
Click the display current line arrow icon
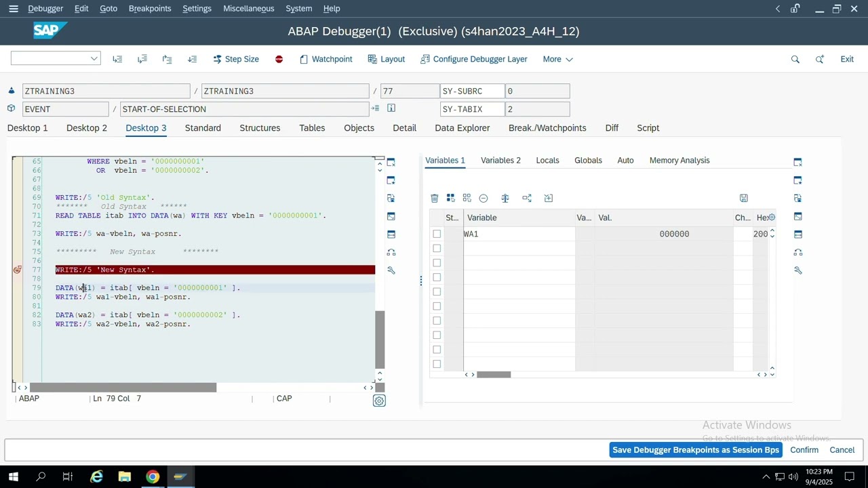(375, 108)
